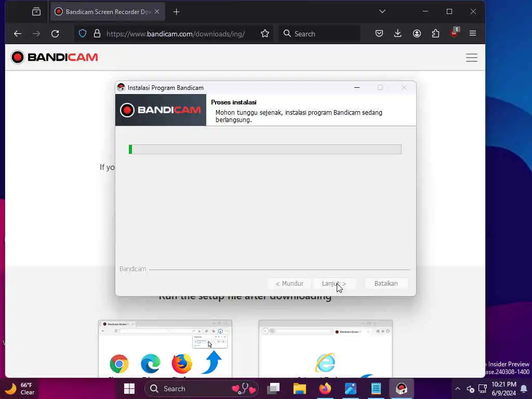Open a new tab with plus button
Image resolution: width=532 pixels, height=399 pixels.
point(177,12)
